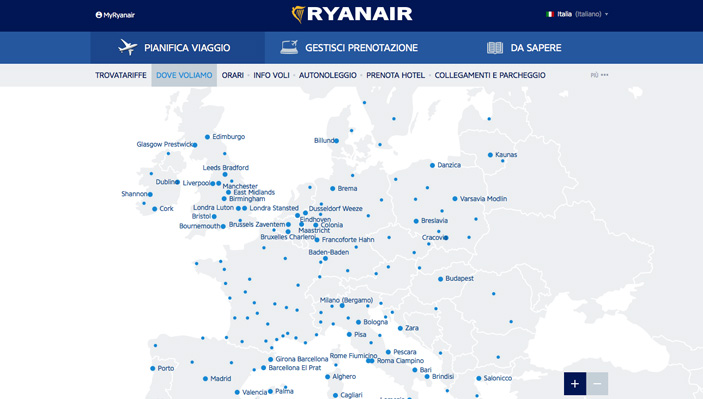Open Prenota Hotel page
The width and height of the screenshot is (703, 399).
tap(395, 75)
